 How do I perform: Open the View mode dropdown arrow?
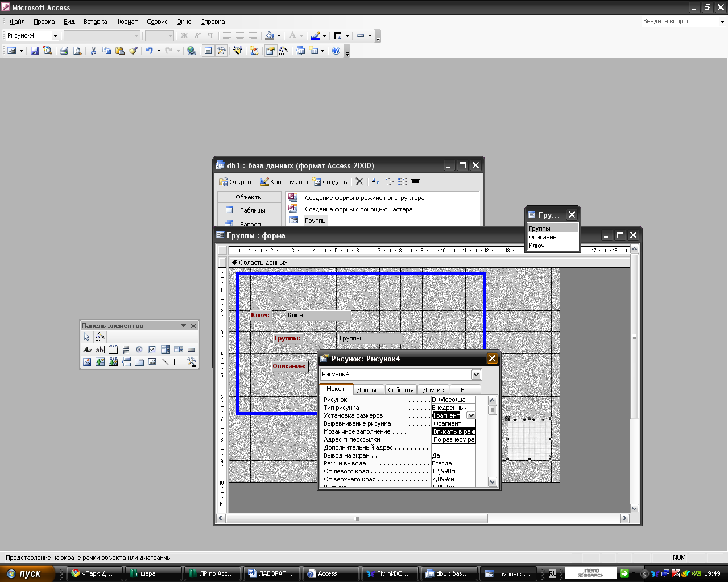[x=21, y=51]
